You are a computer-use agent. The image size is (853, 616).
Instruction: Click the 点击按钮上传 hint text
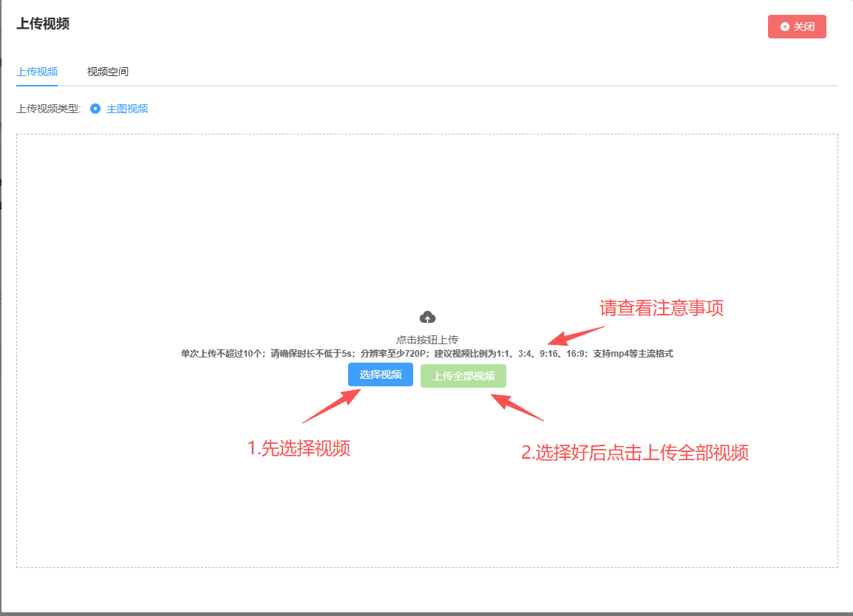427,340
